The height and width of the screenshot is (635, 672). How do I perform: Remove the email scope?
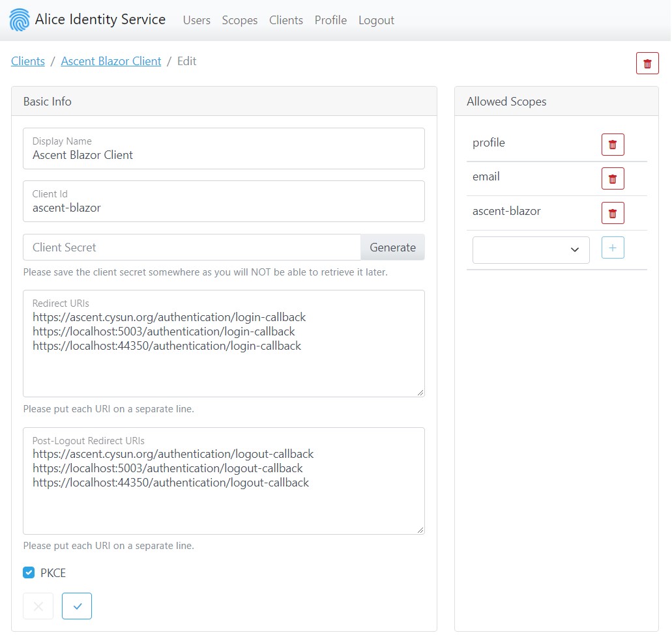[x=612, y=178]
